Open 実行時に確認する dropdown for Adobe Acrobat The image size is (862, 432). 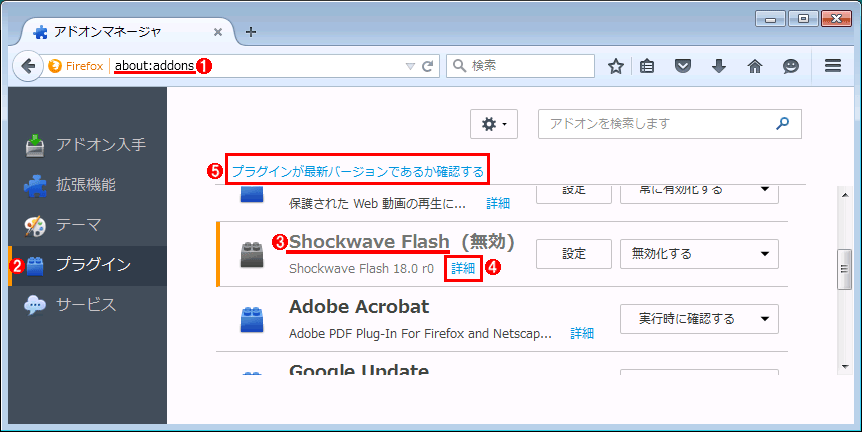coord(699,319)
